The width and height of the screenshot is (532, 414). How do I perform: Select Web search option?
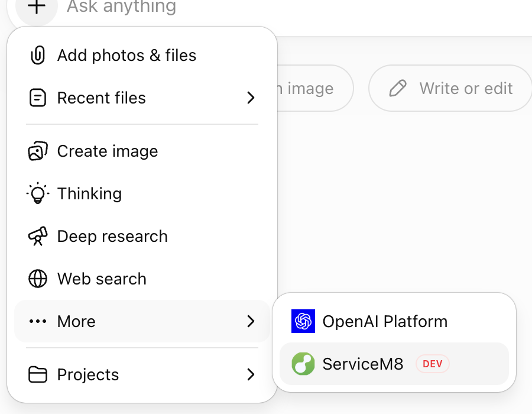[142, 279]
